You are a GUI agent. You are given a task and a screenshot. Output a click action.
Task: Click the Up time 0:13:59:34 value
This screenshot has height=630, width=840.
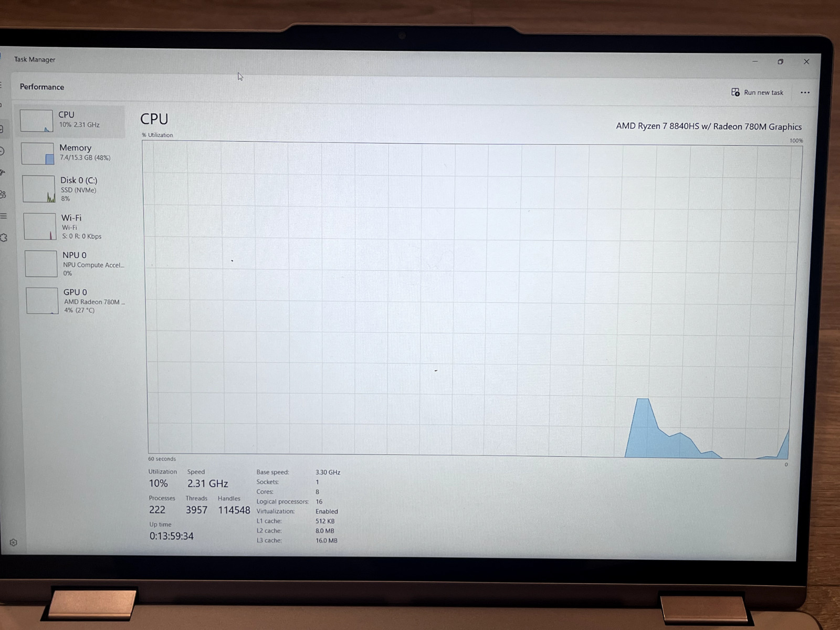point(171,536)
